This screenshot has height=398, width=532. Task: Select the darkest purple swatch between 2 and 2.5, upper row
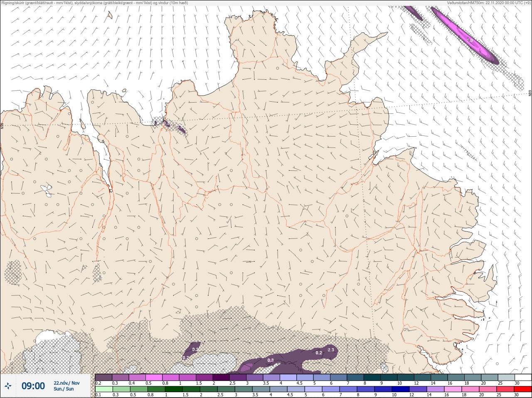pyautogui.click(x=221, y=377)
